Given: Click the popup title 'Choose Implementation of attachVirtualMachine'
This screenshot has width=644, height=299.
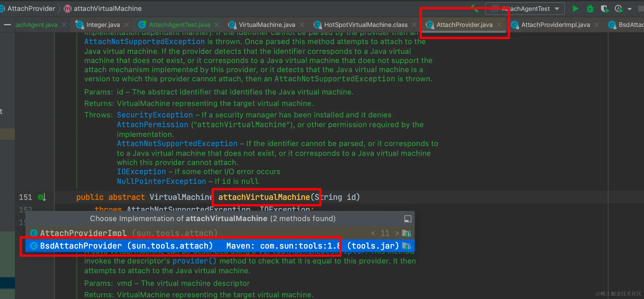Looking at the screenshot, I should pos(213,219).
